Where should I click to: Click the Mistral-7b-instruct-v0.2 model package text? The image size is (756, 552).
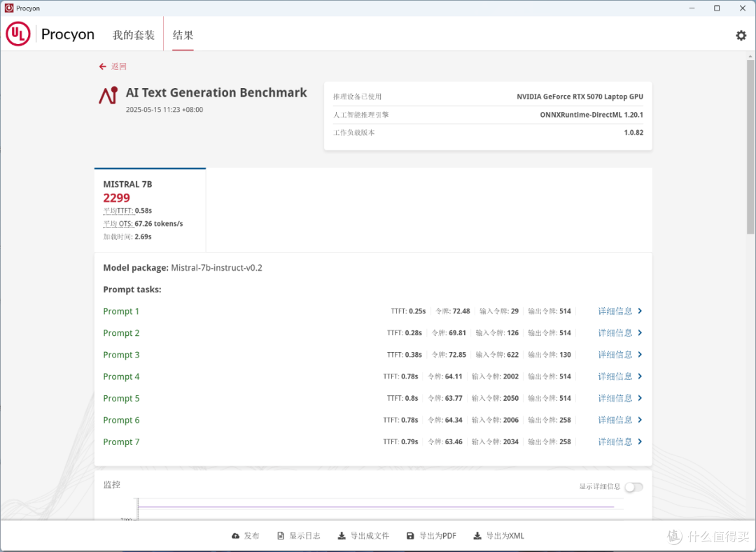(x=216, y=268)
